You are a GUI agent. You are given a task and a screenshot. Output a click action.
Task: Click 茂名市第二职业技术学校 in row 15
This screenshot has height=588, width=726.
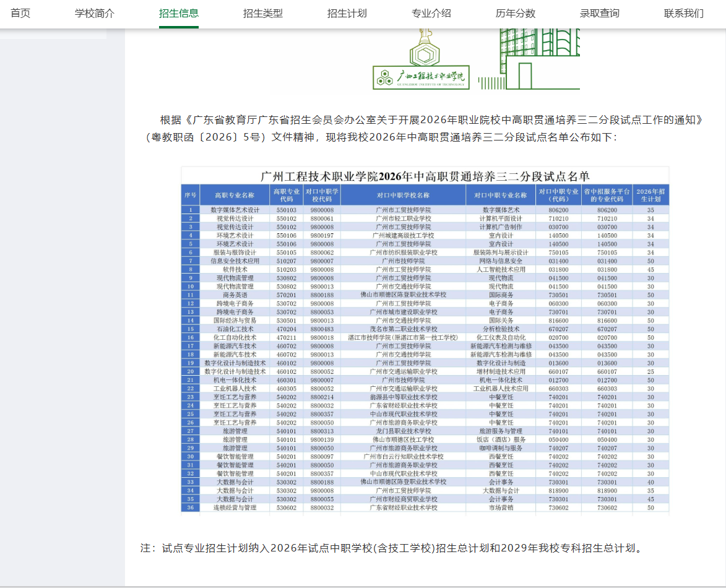tap(404, 329)
